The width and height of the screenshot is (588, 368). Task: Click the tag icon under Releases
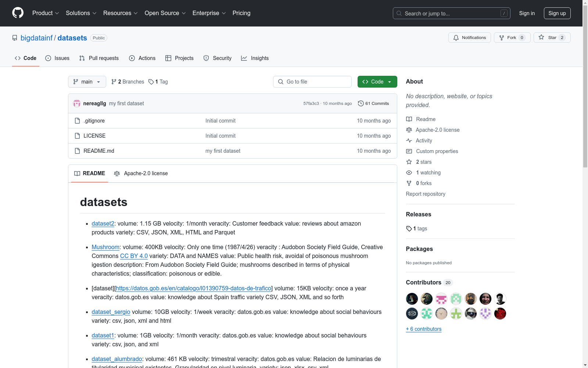[x=409, y=229]
